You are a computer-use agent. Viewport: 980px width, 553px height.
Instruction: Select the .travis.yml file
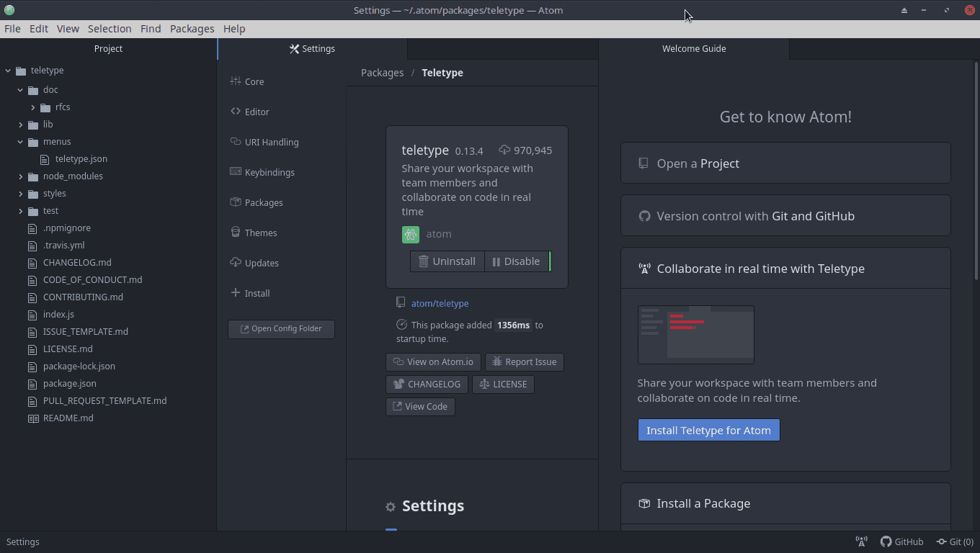[64, 246]
